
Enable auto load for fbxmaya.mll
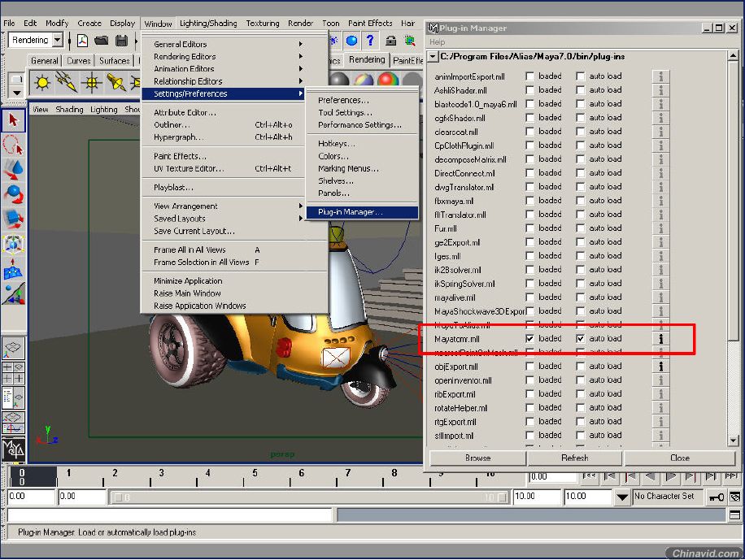580,201
